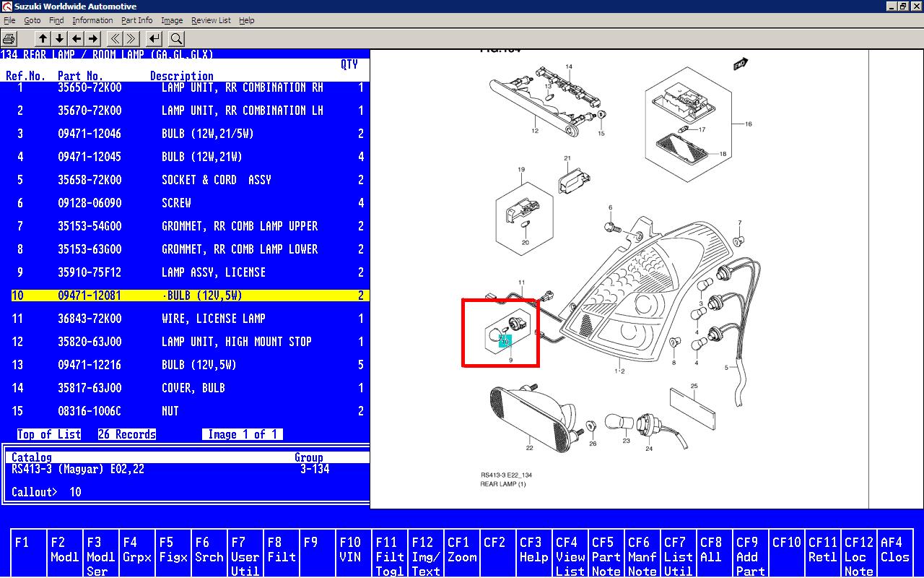The height and width of the screenshot is (578, 924).
Task: Click the Top of List label
Action: tap(49, 434)
